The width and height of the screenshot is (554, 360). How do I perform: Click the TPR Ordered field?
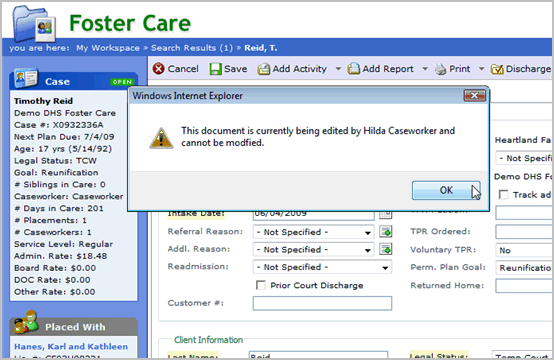coord(524,232)
